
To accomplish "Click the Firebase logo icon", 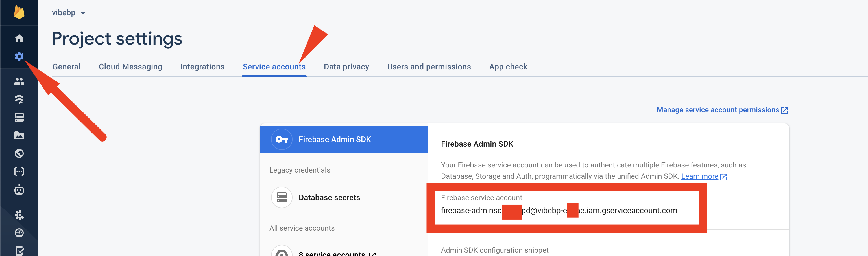I will pyautogui.click(x=19, y=12).
